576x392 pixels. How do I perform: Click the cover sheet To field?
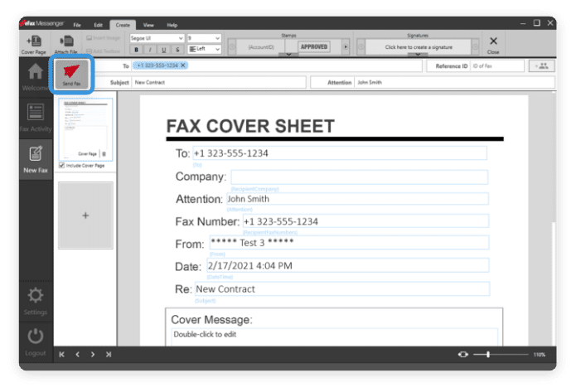[340, 153]
